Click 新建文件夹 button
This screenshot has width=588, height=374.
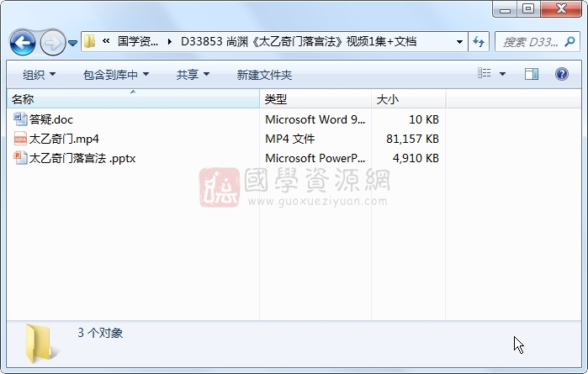coord(264,75)
